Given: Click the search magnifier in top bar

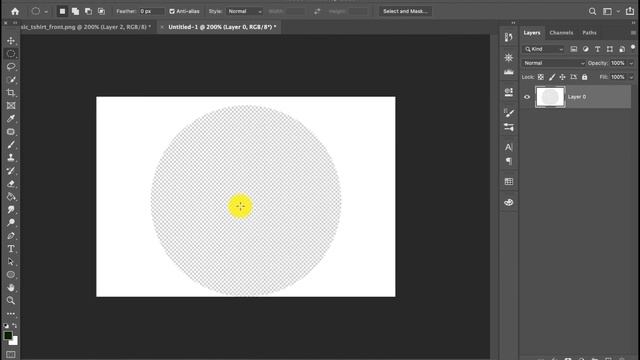Looking at the screenshot, I should tap(592, 11).
